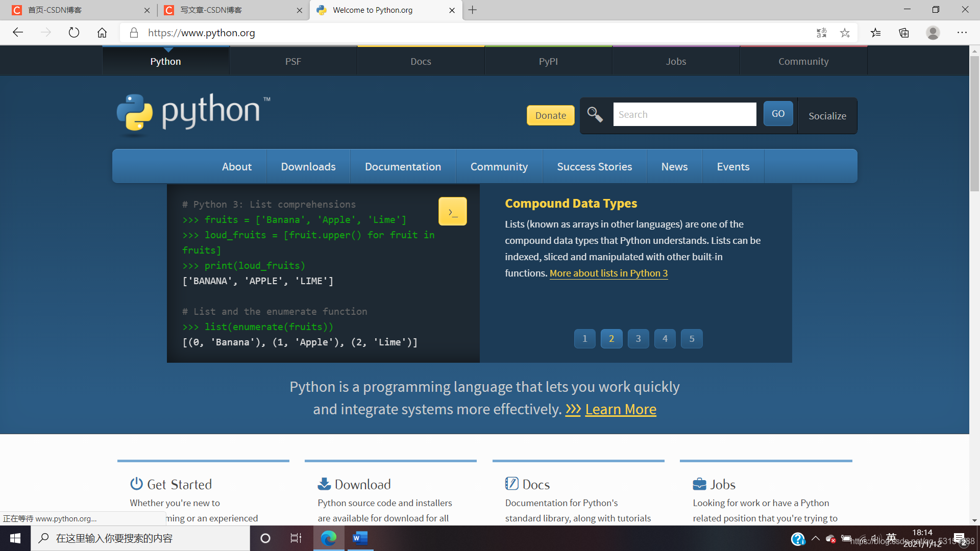Select the Python top navigation tab
This screenshot has width=980, height=551.
[166, 61]
